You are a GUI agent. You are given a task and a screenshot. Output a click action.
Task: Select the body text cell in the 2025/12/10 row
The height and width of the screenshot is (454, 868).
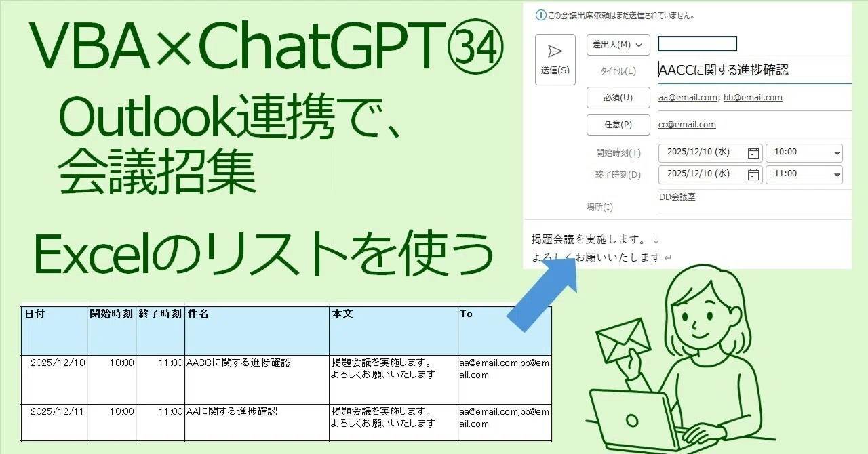(x=393, y=379)
